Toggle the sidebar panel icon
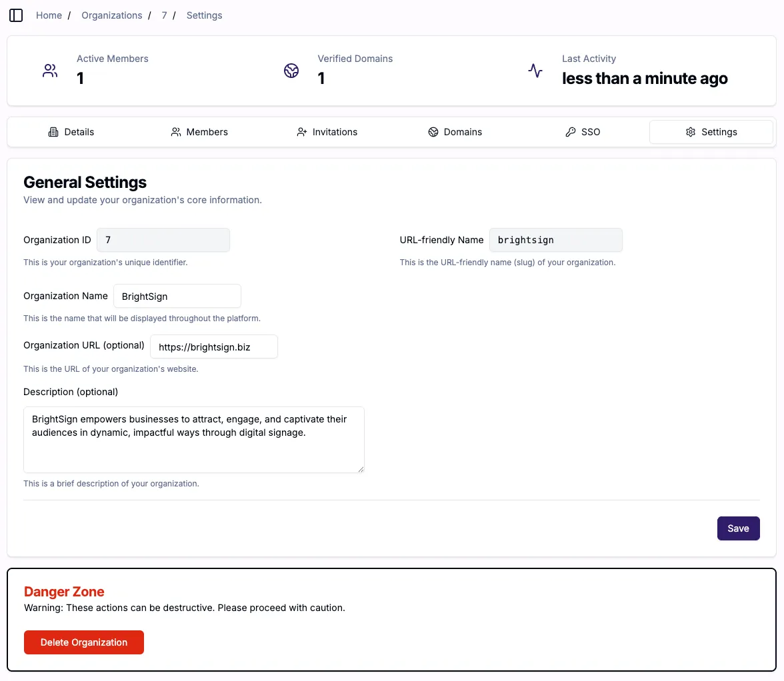The height and width of the screenshot is (681, 784). coord(16,15)
